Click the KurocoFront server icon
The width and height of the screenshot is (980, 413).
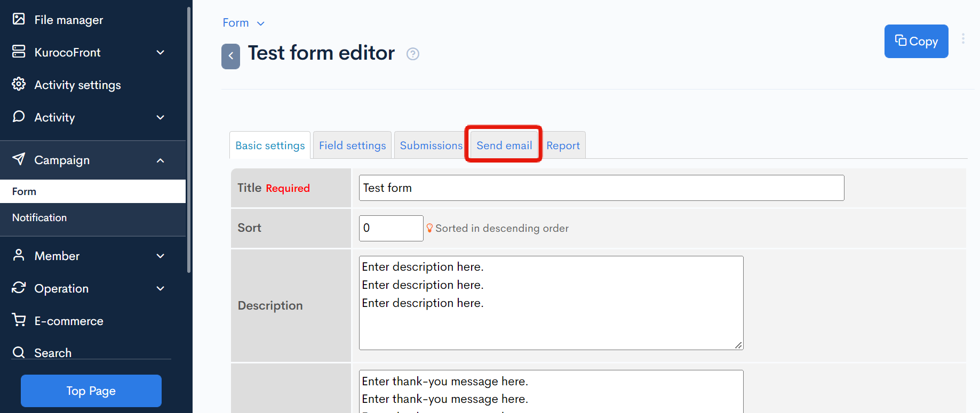[x=19, y=52]
